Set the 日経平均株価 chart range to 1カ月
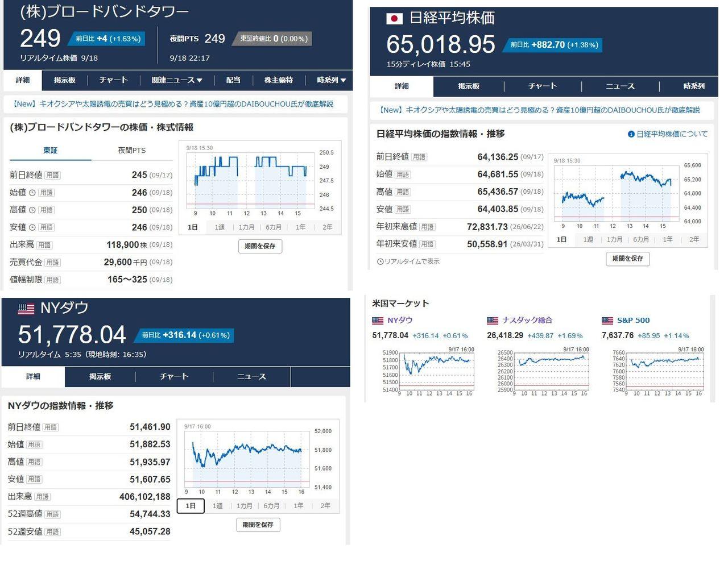Screen dimensions: 728x561 [615, 240]
